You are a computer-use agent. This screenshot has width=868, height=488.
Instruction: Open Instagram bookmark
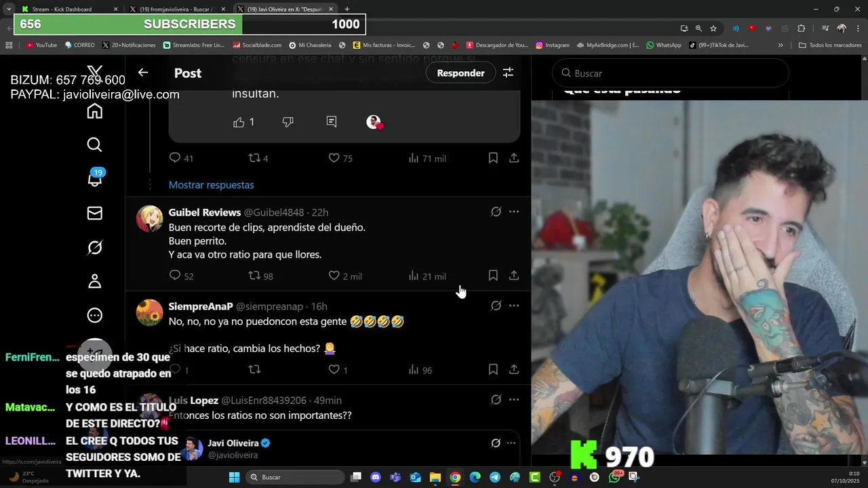point(553,45)
